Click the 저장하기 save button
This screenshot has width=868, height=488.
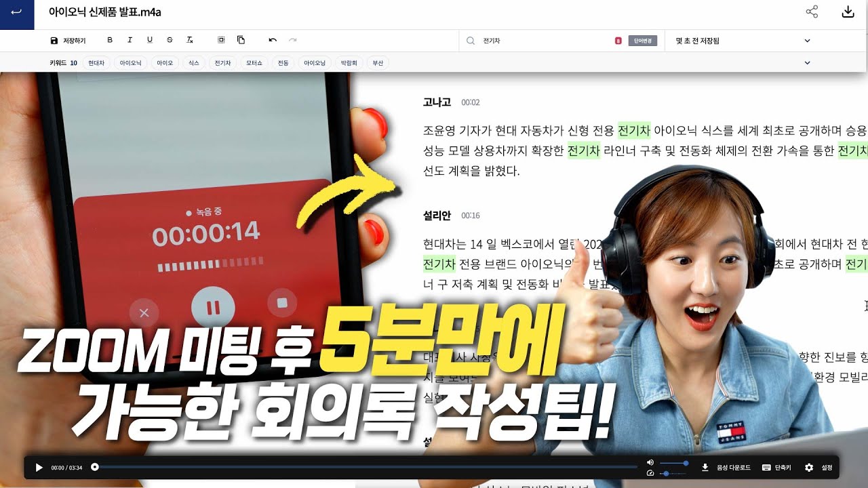click(x=68, y=41)
